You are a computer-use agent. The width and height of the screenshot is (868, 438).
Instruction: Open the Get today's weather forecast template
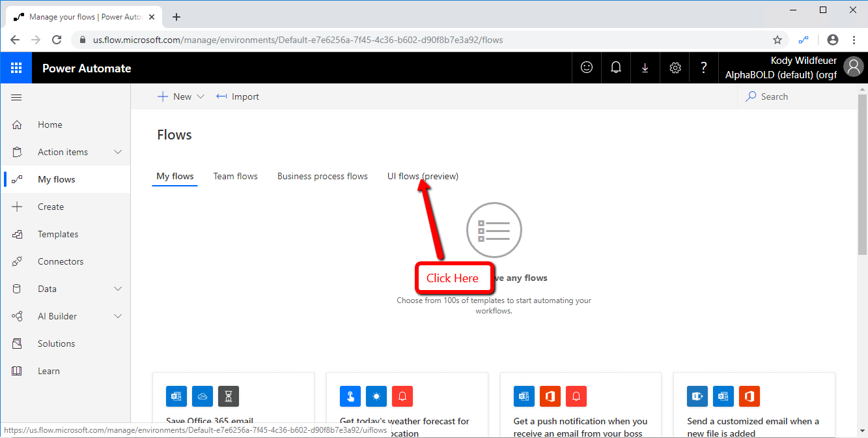pos(407,405)
